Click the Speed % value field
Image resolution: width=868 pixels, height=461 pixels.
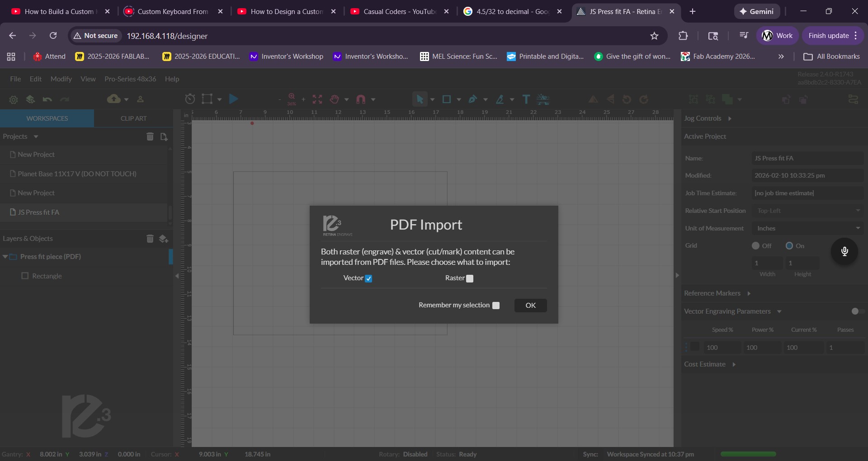[722, 348]
